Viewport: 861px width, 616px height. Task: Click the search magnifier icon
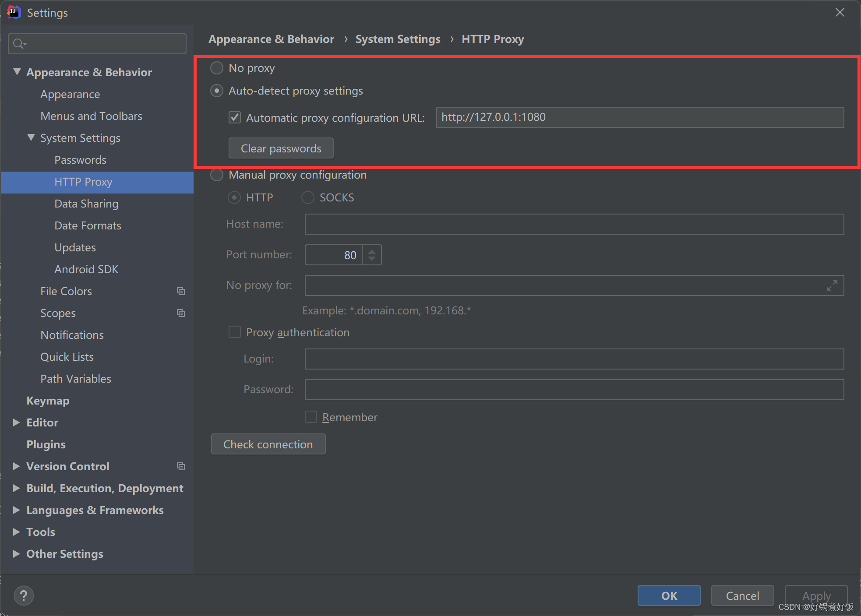pyautogui.click(x=19, y=44)
